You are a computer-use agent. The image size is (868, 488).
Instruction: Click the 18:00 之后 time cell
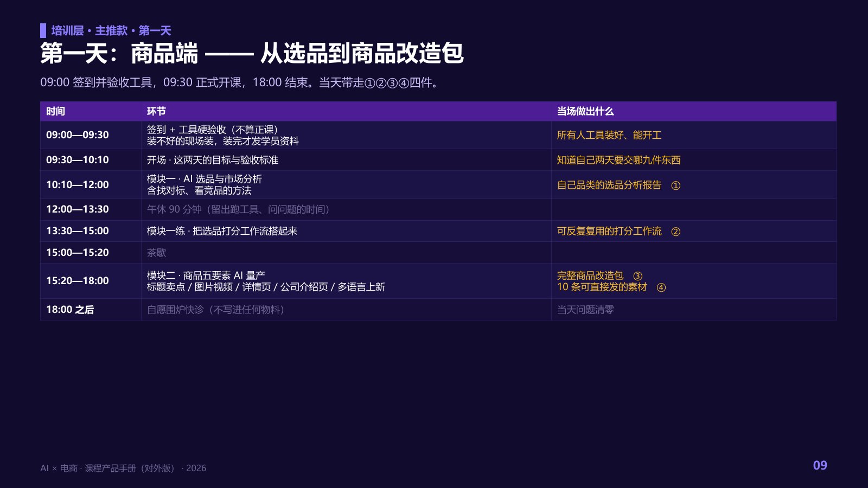point(91,310)
